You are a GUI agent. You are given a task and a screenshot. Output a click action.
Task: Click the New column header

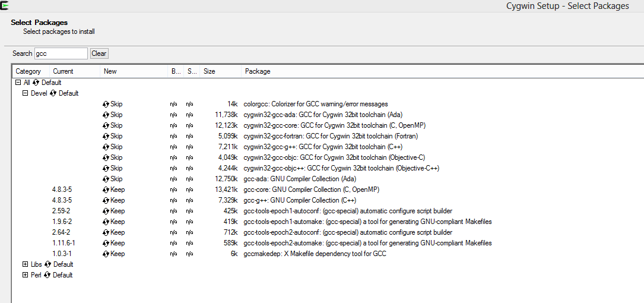point(134,71)
